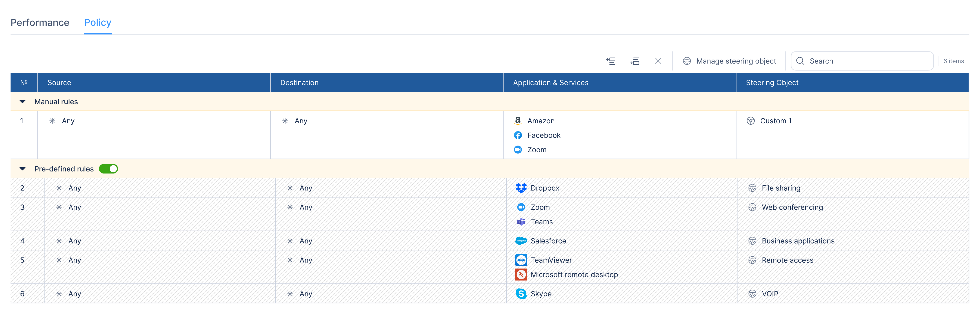
Task: Select Any destination in rule 6
Action: [x=300, y=294]
